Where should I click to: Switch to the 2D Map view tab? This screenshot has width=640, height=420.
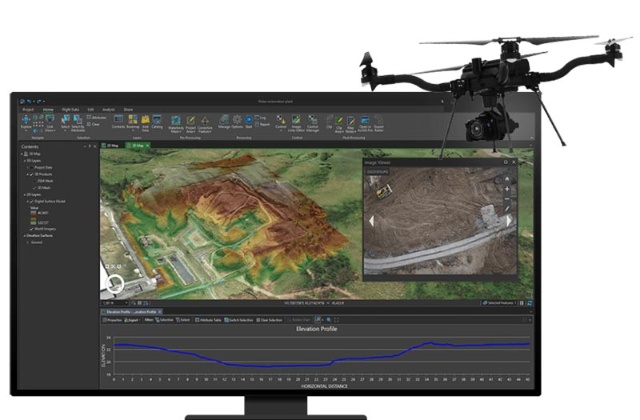110,145
